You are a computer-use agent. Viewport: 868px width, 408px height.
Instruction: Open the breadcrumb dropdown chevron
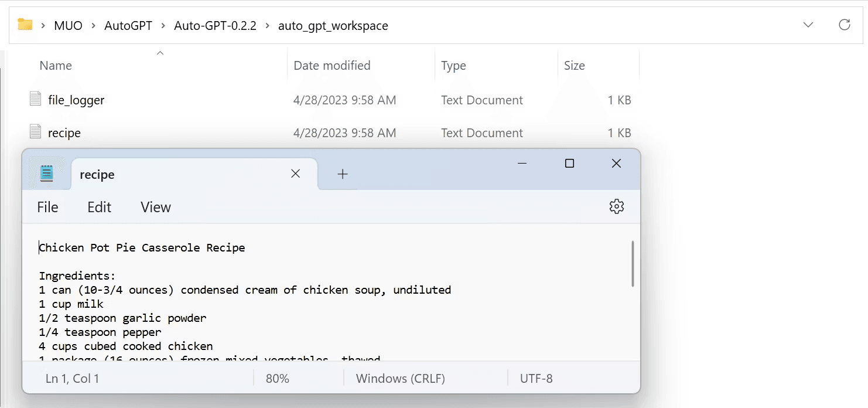(808, 25)
